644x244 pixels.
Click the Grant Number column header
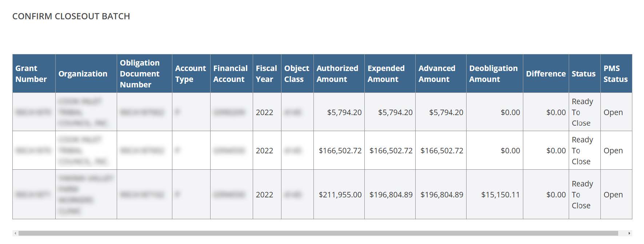pyautogui.click(x=31, y=74)
